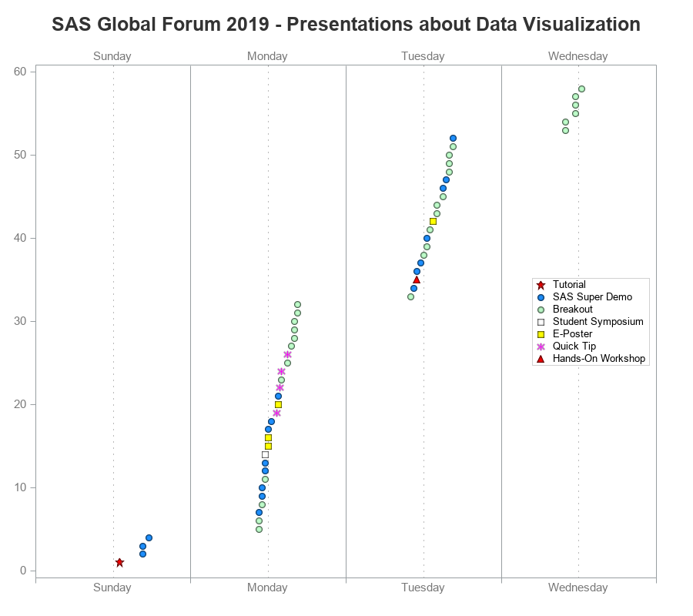
Task: Click the red Hands-On Workshop triangle marker
Action: coord(417,280)
